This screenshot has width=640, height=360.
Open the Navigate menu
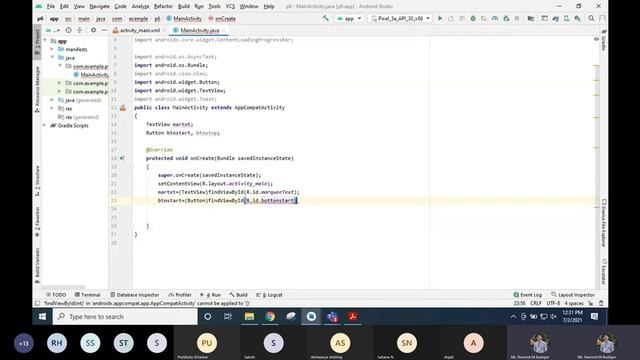pyautogui.click(x=99, y=7)
